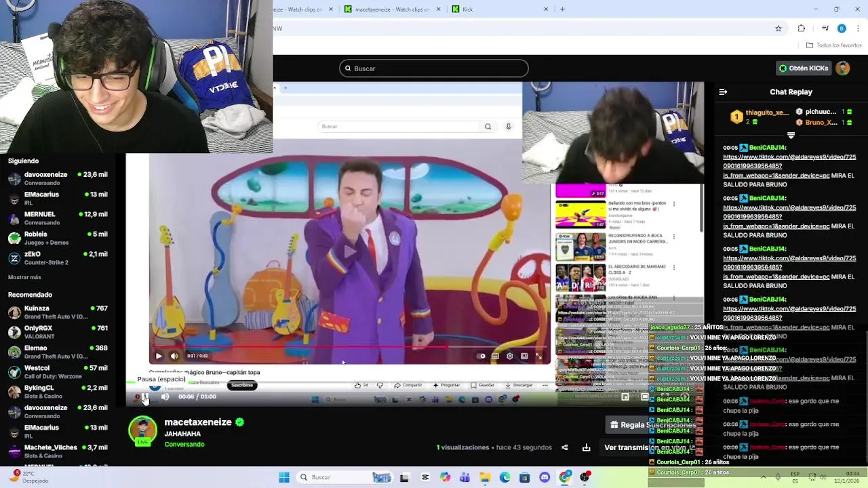Open Chrome media control icon
Screen dimensions: 868x488
pos(825,28)
